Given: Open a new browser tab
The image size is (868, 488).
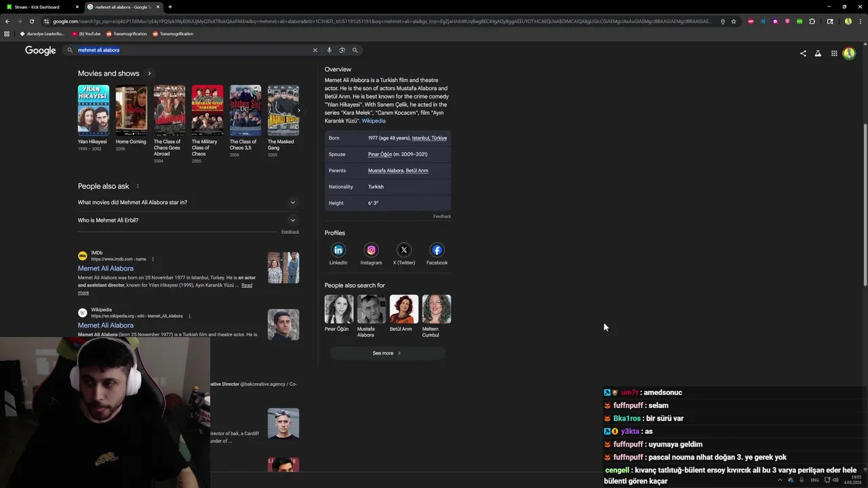Looking at the screenshot, I should coord(170,7).
